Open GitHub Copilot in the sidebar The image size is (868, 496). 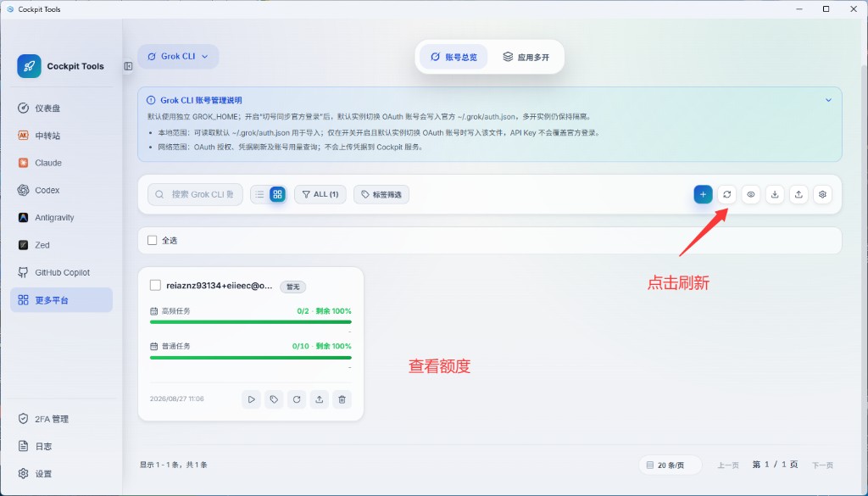(x=61, y=272)
